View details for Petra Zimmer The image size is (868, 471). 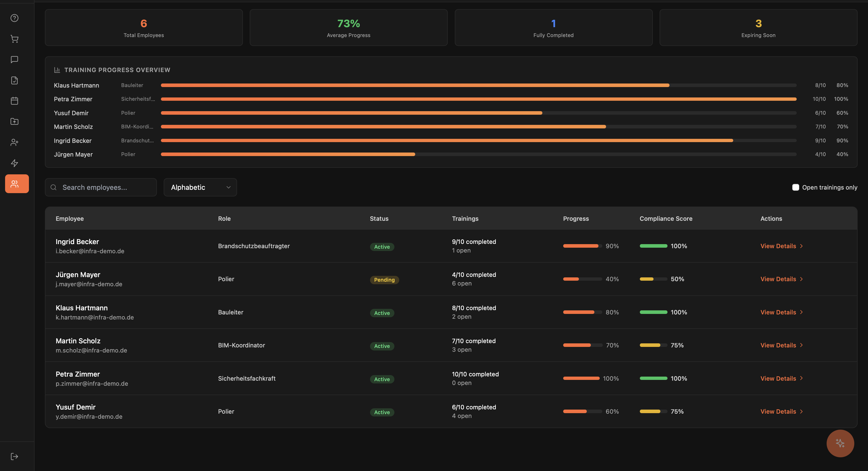(781, 379)
